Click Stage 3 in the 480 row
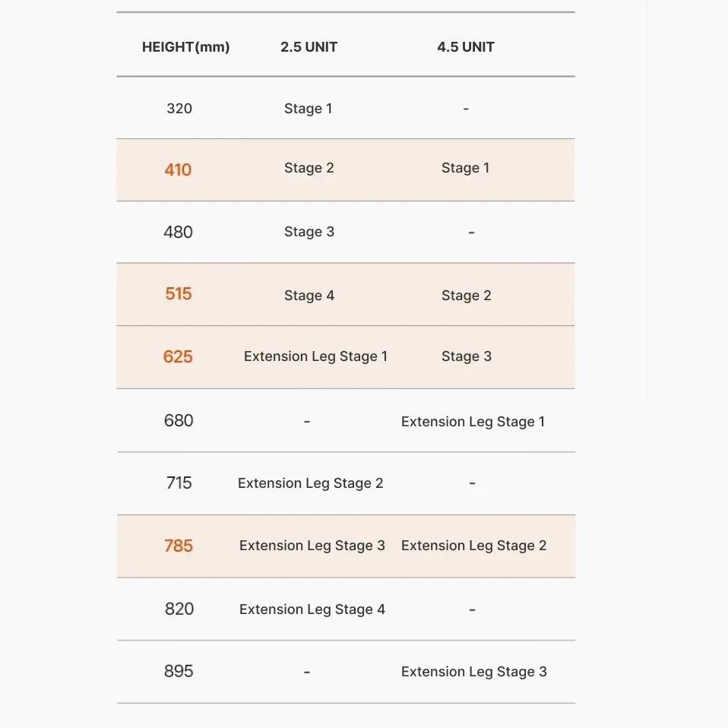This screenshot has width=728, height=728. (x=309, y=233)
